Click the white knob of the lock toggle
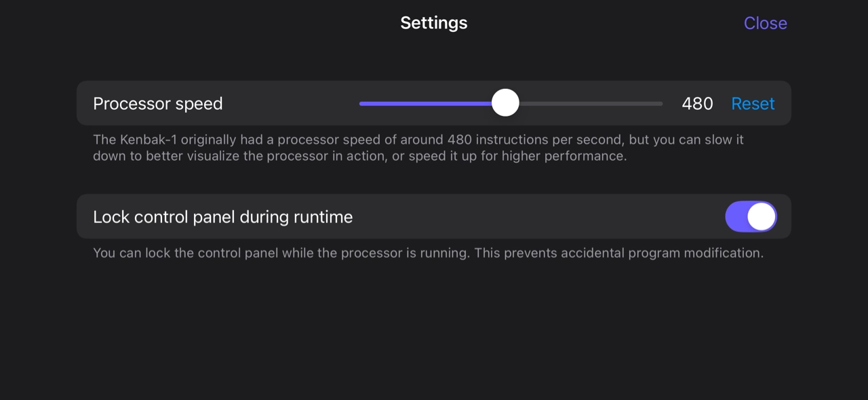 click(762, 217)
